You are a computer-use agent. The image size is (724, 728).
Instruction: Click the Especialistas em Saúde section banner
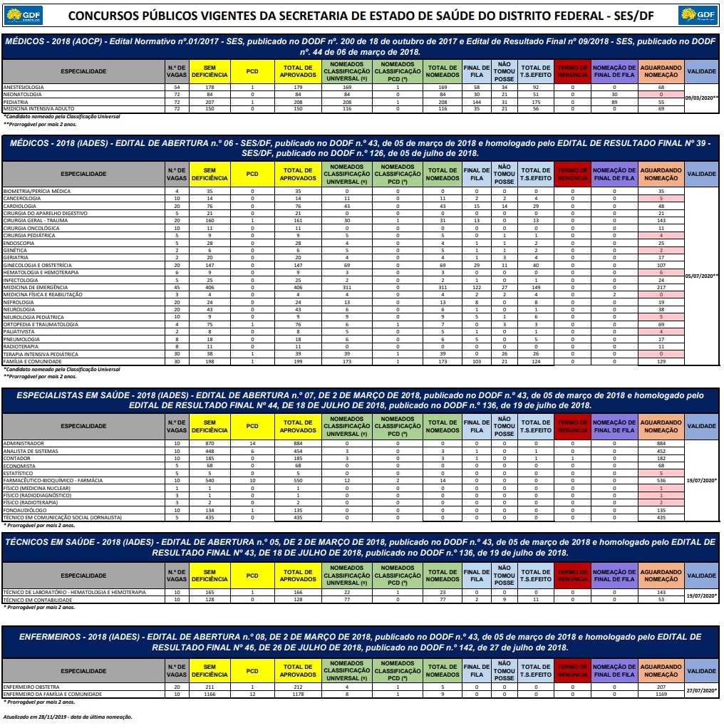361,400
